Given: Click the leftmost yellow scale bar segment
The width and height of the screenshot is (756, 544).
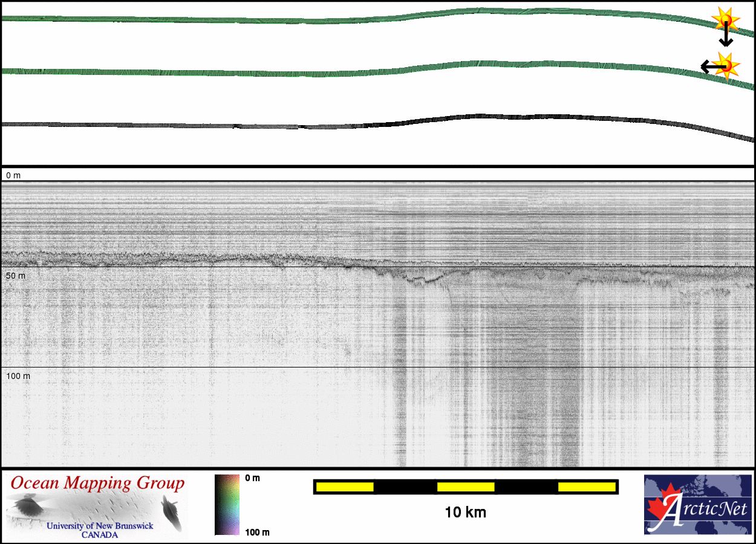Looking at the screenshot, I should click(345, 487).
